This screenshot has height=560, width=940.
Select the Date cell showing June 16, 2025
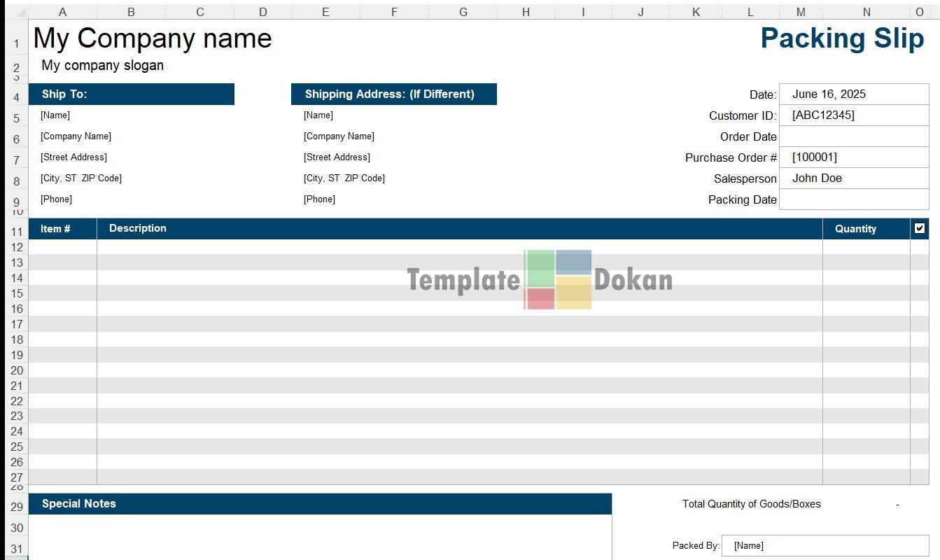pyautogui.click(x=853, y=94)
